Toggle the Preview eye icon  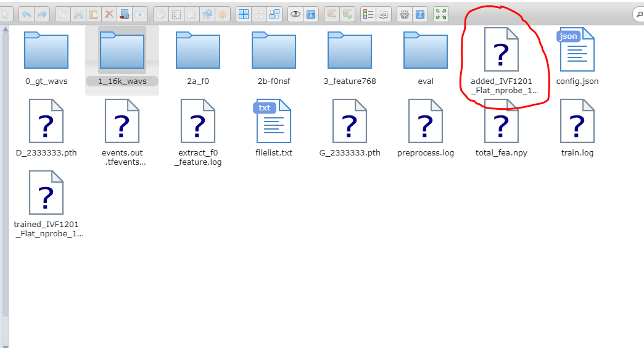point(295,14)
